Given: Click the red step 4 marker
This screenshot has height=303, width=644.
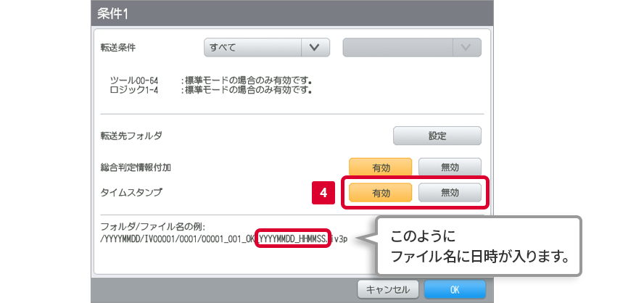Looking at the screenshot, I should [323, 193].
